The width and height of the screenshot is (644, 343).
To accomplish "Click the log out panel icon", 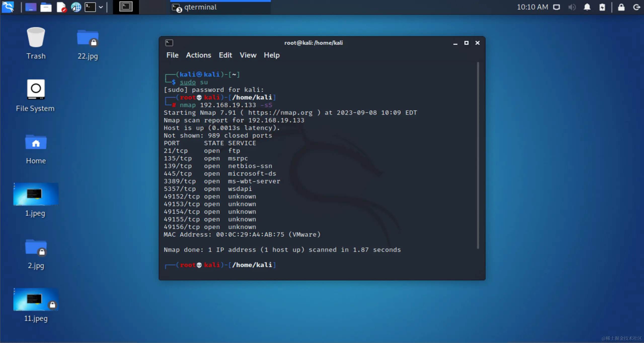I will [x=637, y=7].
